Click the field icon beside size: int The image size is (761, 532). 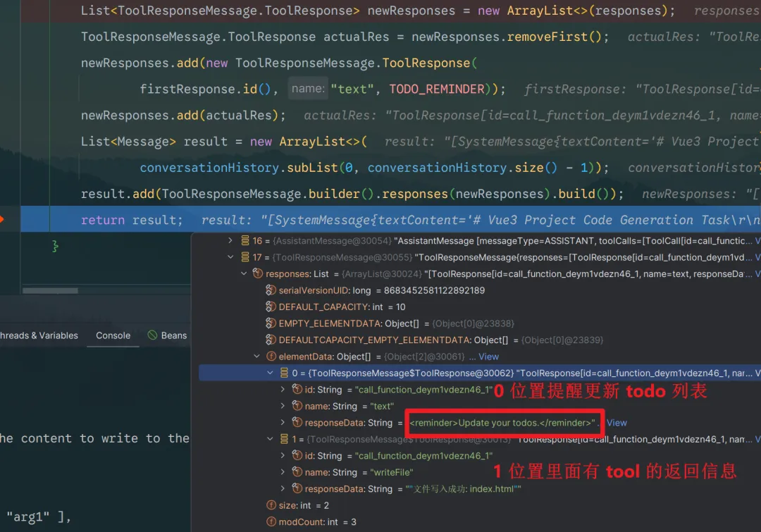[271, 505]
